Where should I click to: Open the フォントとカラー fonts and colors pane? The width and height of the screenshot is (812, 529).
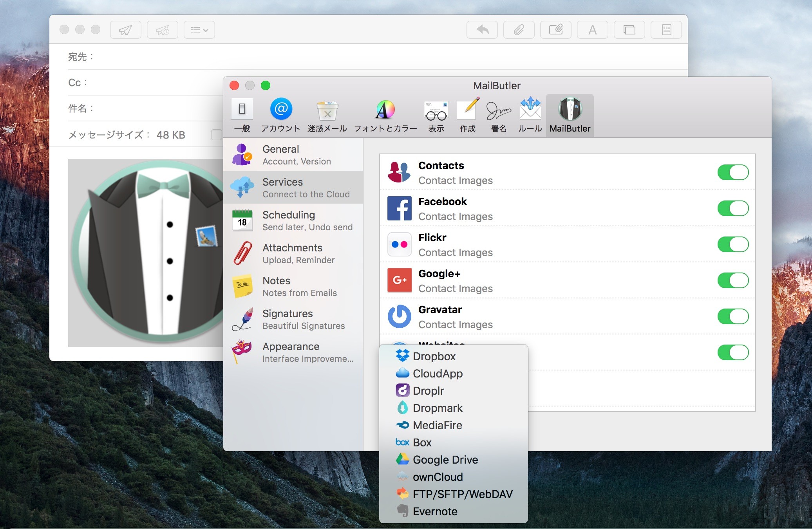pos(385,110)
